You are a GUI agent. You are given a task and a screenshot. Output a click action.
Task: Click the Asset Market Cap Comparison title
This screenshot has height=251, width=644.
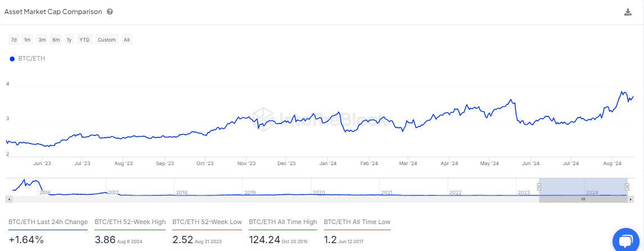tap(53, 12)
